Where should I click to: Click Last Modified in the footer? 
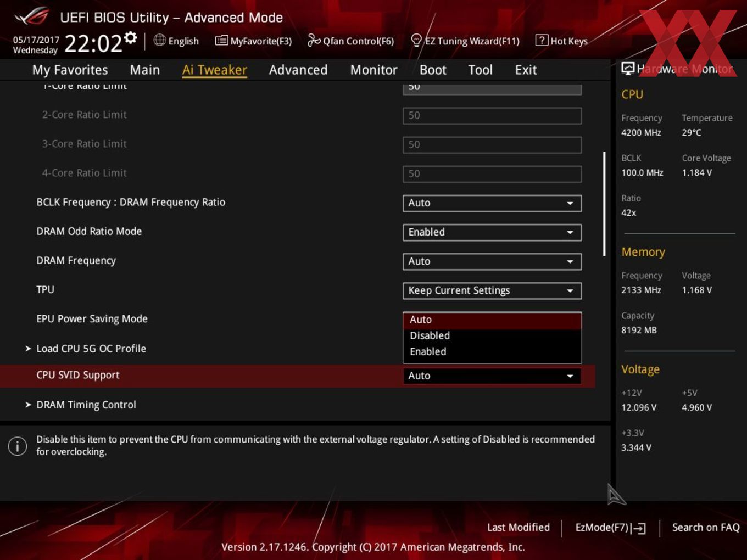coord(518,527)
